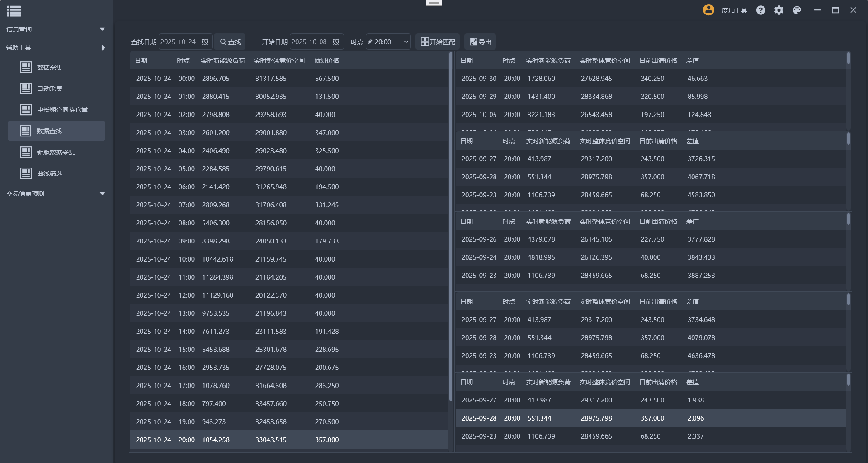Open the 时点 20:00 dropdown
Screen dimensions: 868x463
coord(388,42)
